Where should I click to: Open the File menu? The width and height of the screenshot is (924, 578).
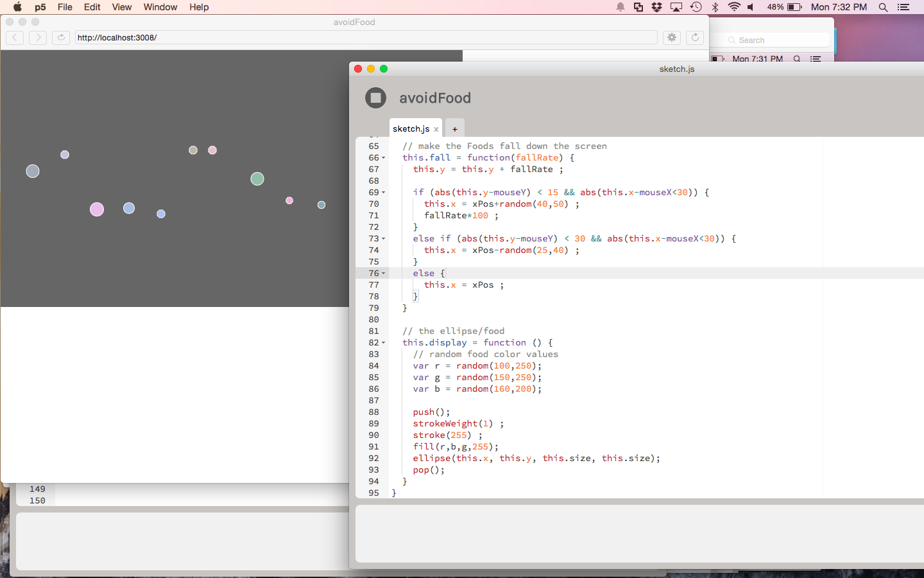click(x=65, y=7)
